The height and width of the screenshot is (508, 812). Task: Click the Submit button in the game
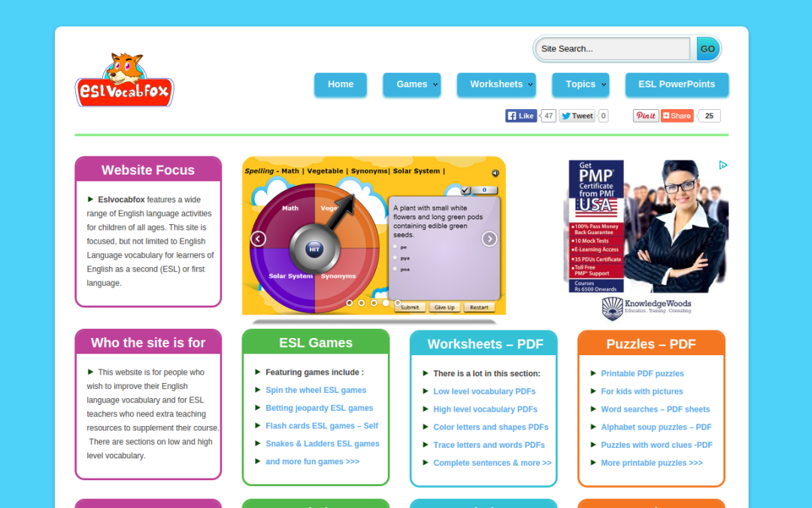410,307
